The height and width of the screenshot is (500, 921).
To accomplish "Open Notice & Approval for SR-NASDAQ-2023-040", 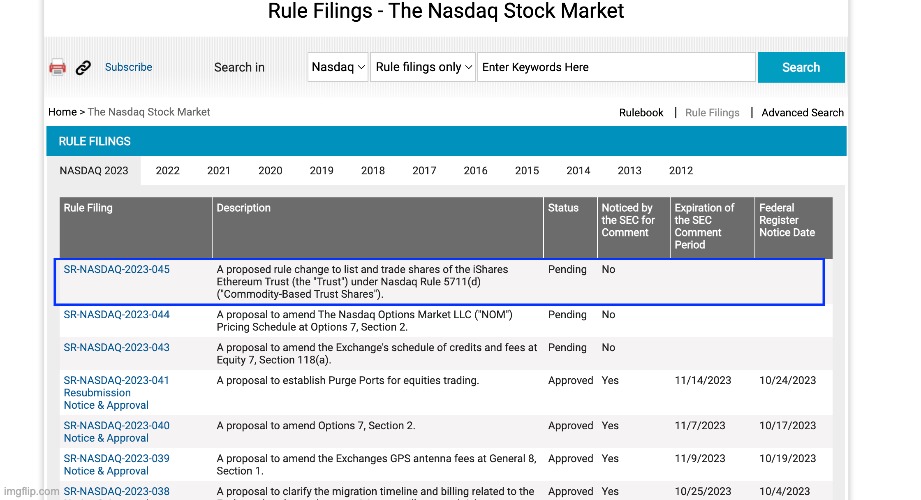I will pos(106,438).
